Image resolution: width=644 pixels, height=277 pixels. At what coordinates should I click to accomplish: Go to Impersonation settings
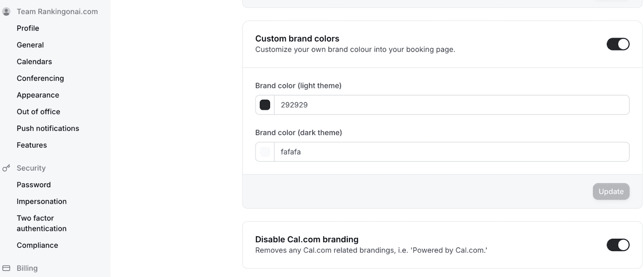(41, 201)
